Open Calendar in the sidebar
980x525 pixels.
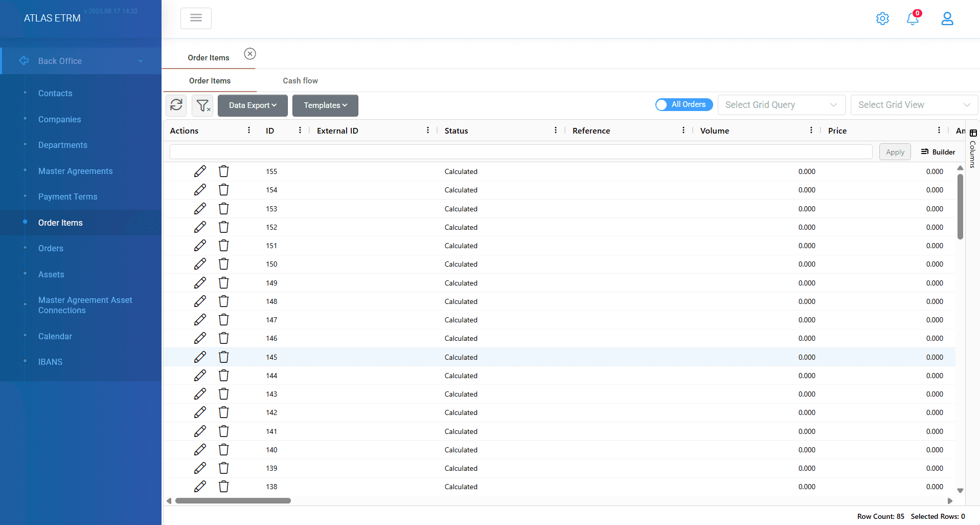click(55, 336)
